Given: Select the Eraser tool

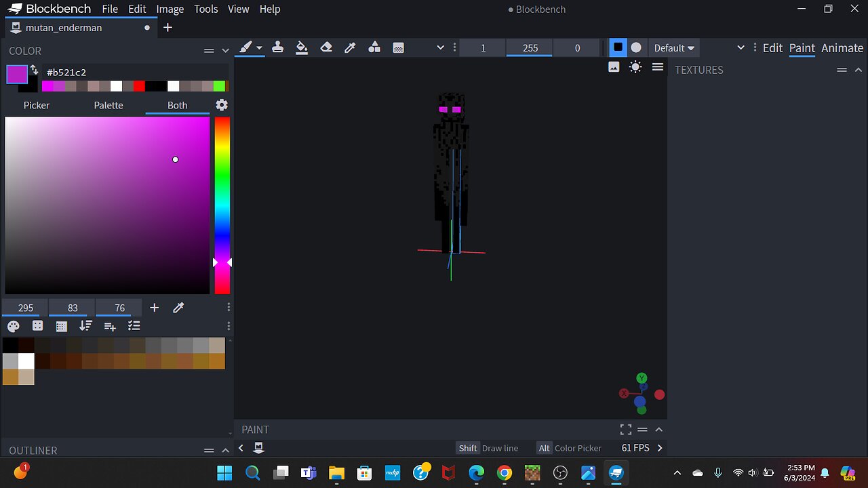Looking at the screenshot, I should click(326, 47).
